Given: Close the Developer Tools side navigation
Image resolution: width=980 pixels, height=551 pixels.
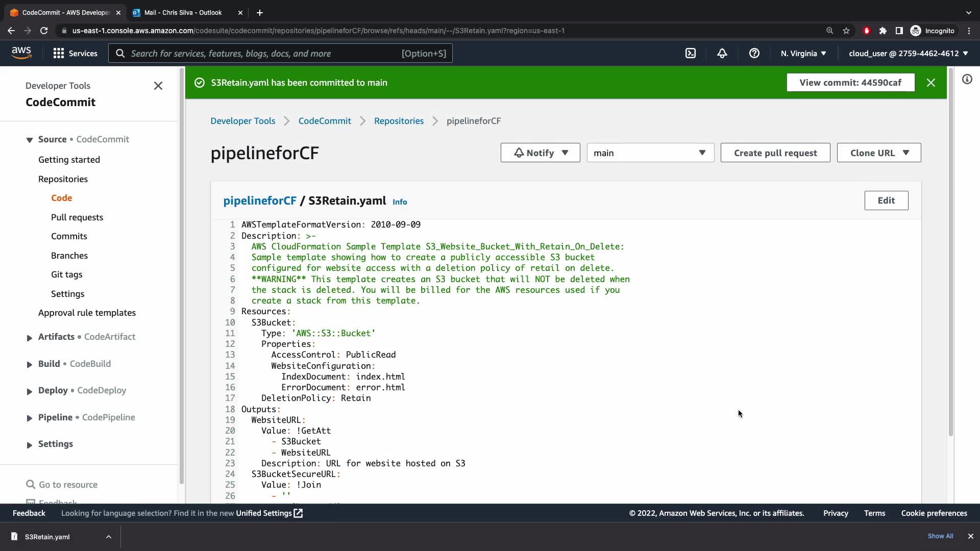Looking at the screenshot, I should (158, 86).
